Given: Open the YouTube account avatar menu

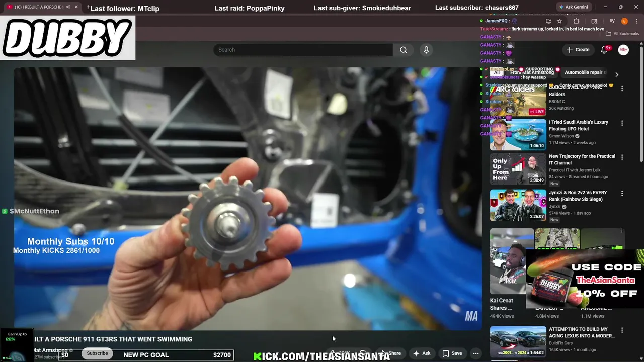Looking at the screenshot, I should tap(623, 50).
